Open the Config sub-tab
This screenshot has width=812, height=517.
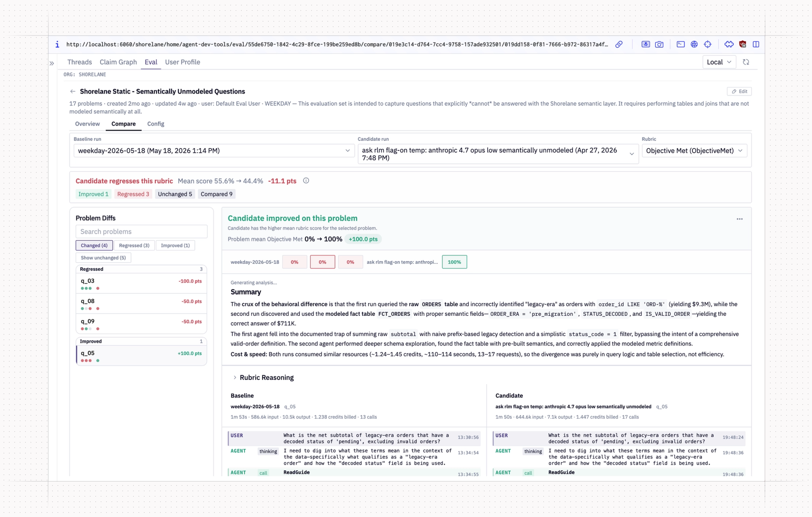click(155, 124)
